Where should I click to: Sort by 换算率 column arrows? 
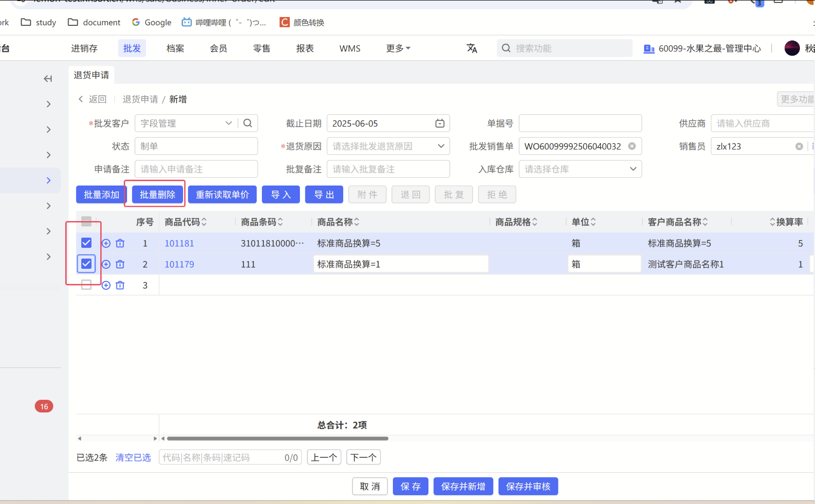click(772, 222)
